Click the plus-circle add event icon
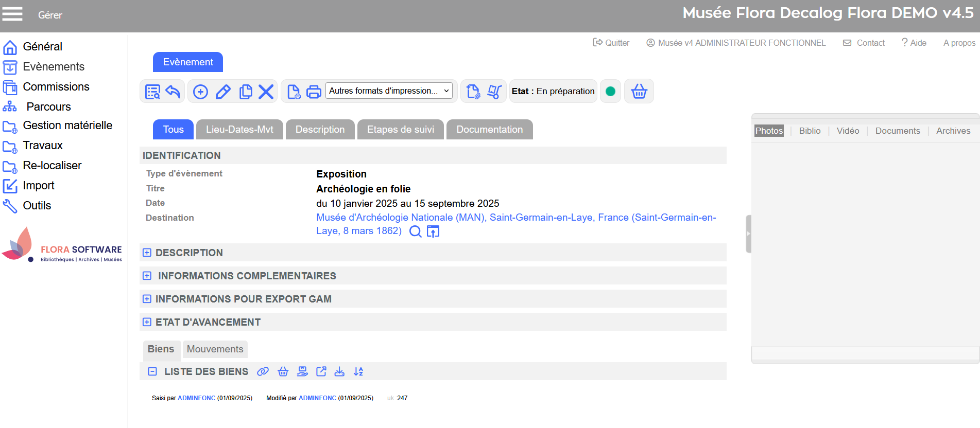Image resolution: width=980 pixels, height=428 pixels. coord(200,92)
